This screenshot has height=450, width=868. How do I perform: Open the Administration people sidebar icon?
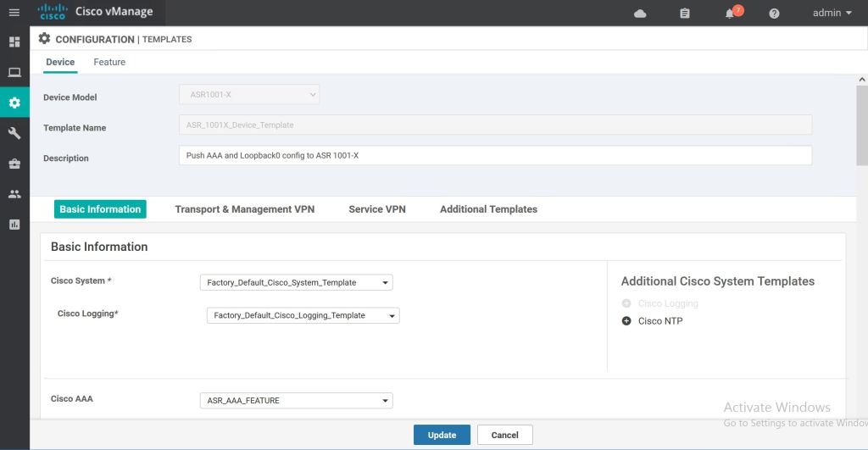tap(14, 194)
